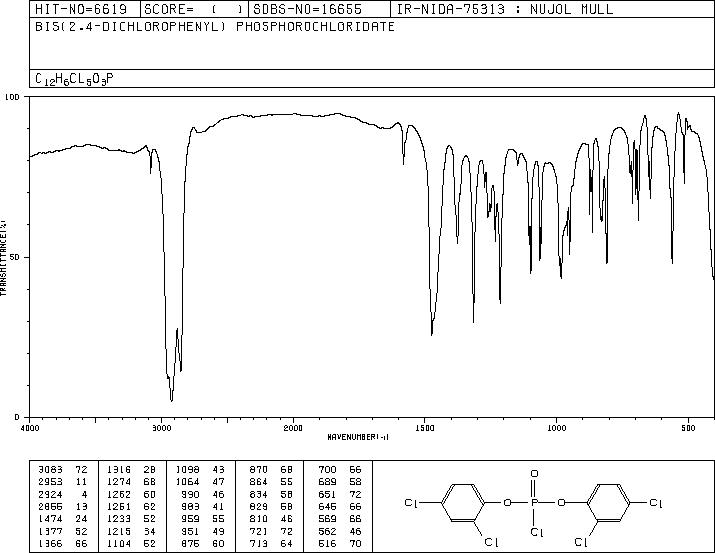Select the 990 peak table entry
The width and height of the screenshot is (715, 553).
203,494
